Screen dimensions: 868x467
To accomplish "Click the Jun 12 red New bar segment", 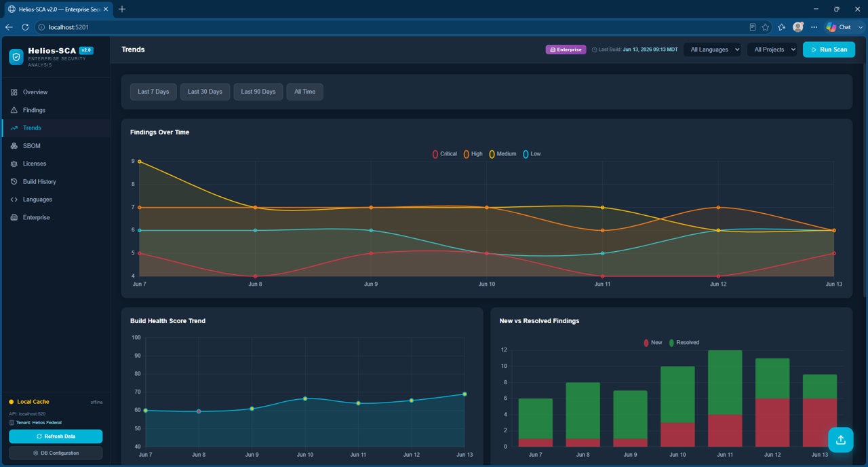I will pyautogui.click(x=772, y=422).
